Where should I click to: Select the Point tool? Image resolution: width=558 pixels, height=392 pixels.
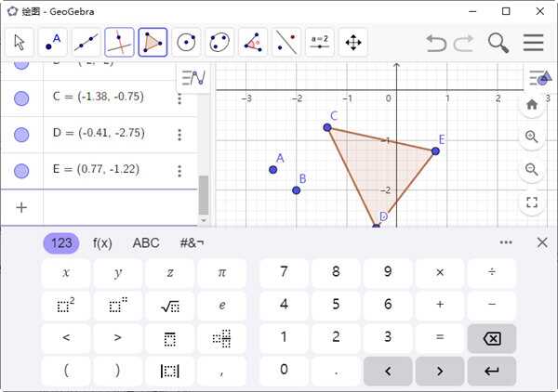pos(53,43)
